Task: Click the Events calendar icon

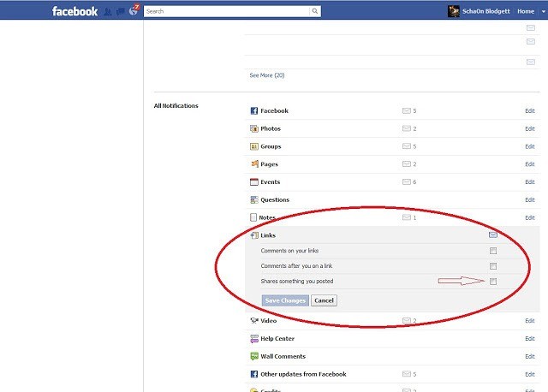Action: click(253, 182)
